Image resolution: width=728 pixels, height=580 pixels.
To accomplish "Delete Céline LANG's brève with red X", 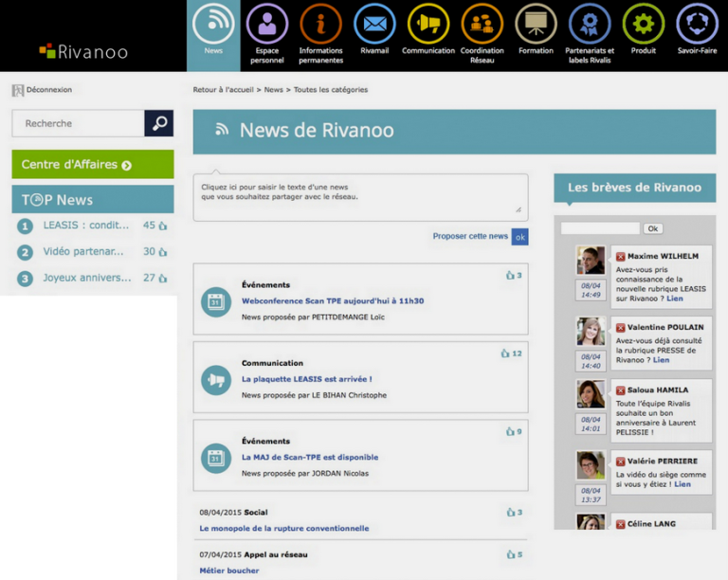I will point(620,524).
